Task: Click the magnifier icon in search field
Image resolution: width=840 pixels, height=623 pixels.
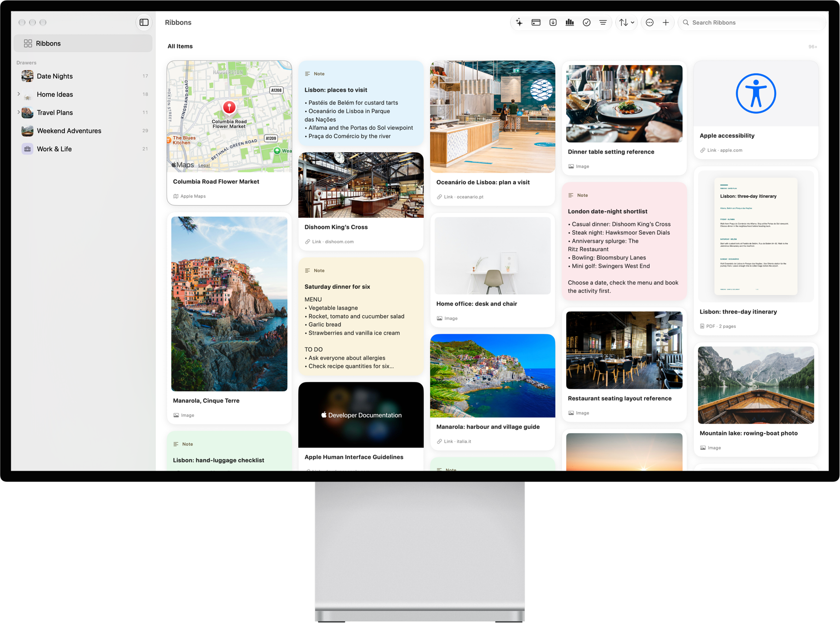Action: pyautogui.click(x=686, y=23)
